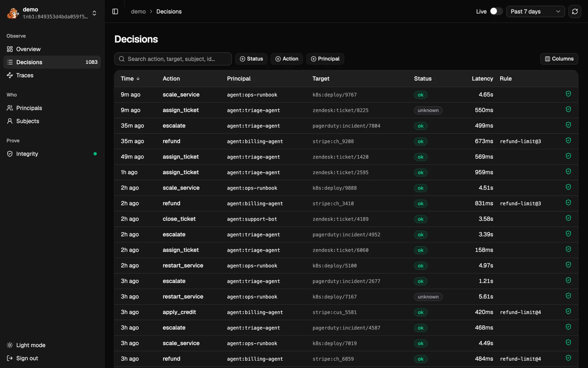
Task: Sort by the Time column header
Action: (x=130, y=79)
